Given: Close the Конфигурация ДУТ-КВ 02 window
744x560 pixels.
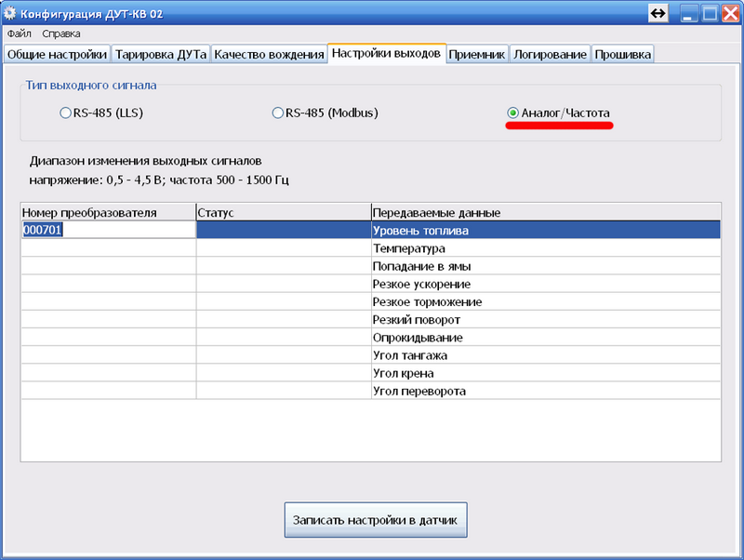Looking at the screenshot, I should (x=731, y=13).
